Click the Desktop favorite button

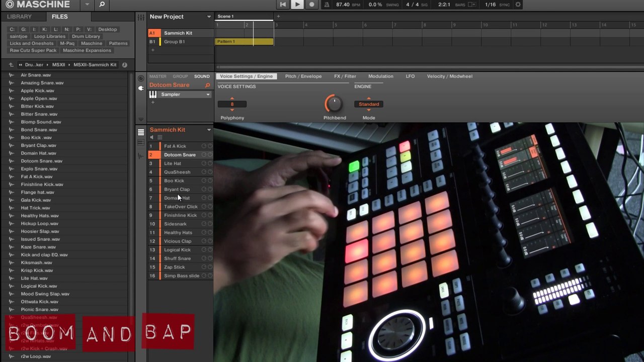click(108, 30)
